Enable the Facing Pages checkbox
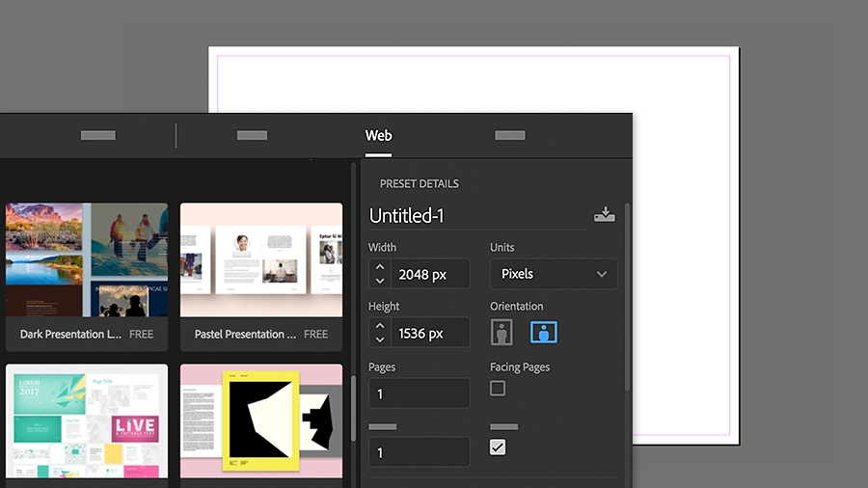868x488 pixels. coord(498,389)
